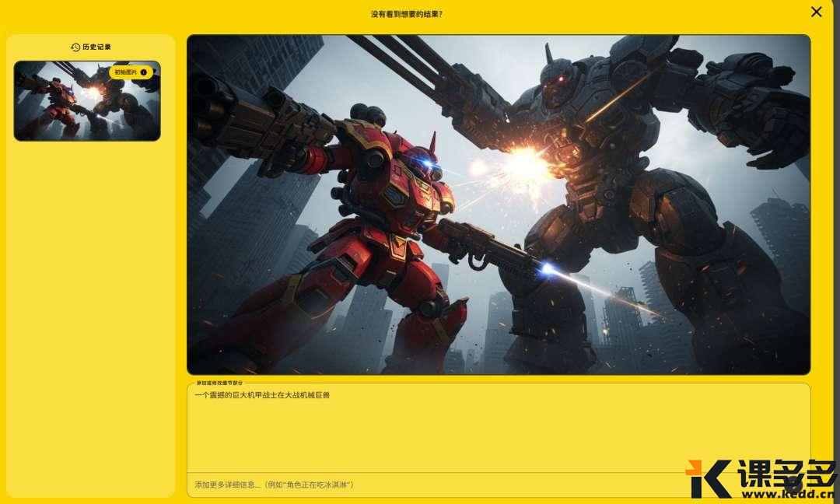Click the blue muzzle flash on the red mech's rifle
Screen dimensions: 840x504
pos(548,268)
